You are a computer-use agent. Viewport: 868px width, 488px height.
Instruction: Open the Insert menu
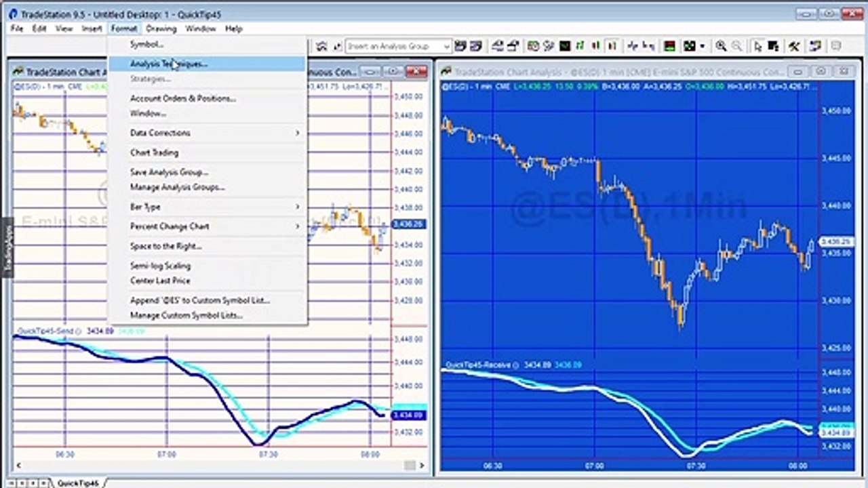pyautogui.click(x=92, y=28)
